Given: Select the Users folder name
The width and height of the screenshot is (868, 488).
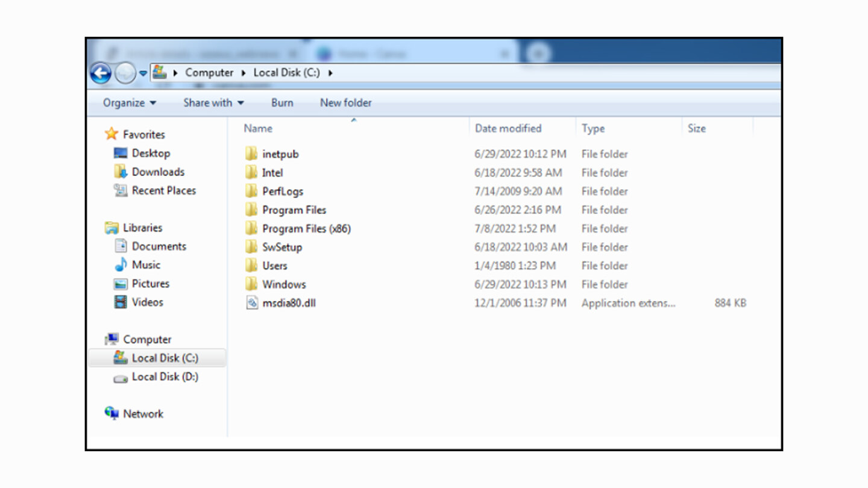Looking at the screenshot, I should coord(275,266).
